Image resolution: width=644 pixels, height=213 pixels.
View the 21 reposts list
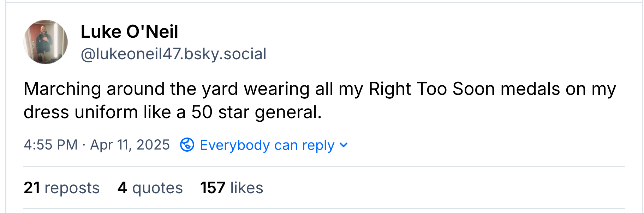[x=62, y=188]
